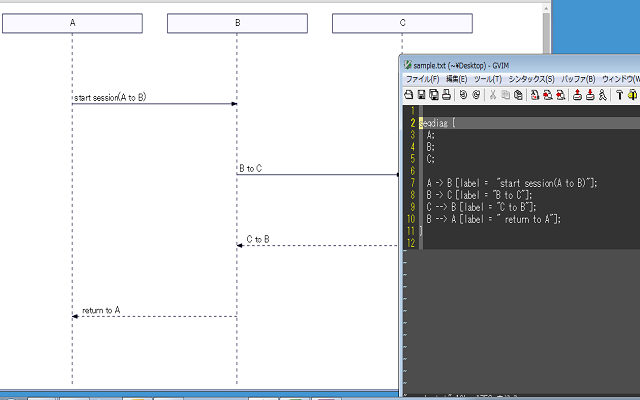The image size is (640, 400).
Task: Paste from clipboard using toolbar icon
Action: coord(518,95)
